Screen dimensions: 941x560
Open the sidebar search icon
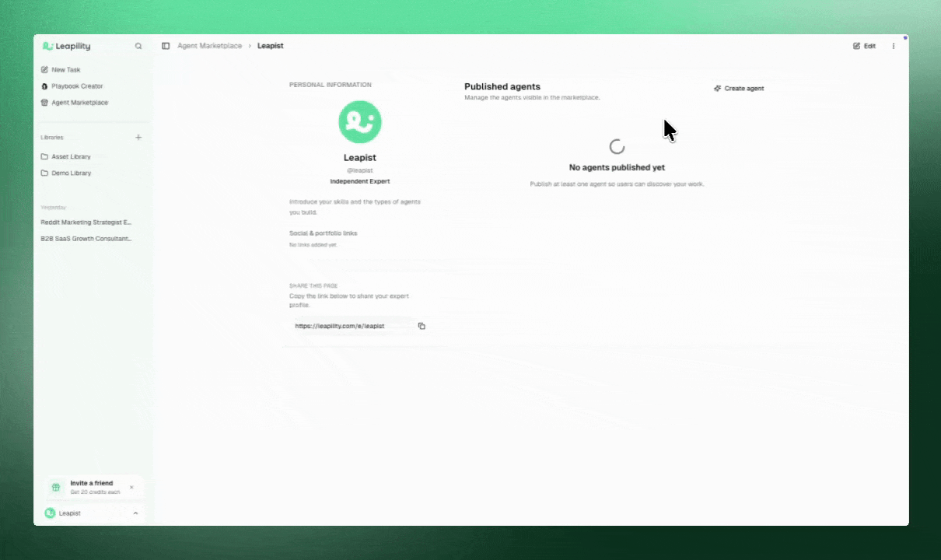(x=138, y=46)
